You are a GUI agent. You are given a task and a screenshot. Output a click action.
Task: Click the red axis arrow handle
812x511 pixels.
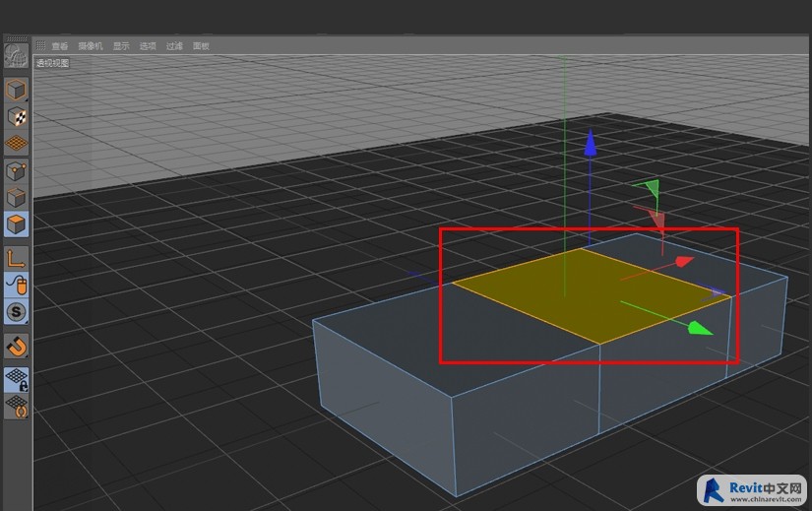tap(685, 261)
